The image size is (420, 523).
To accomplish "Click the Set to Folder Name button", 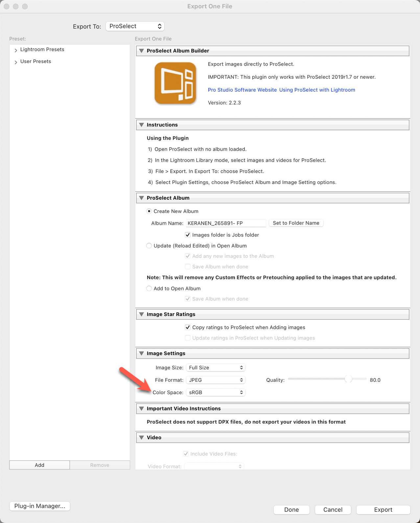I will click(x=296, y=223).
